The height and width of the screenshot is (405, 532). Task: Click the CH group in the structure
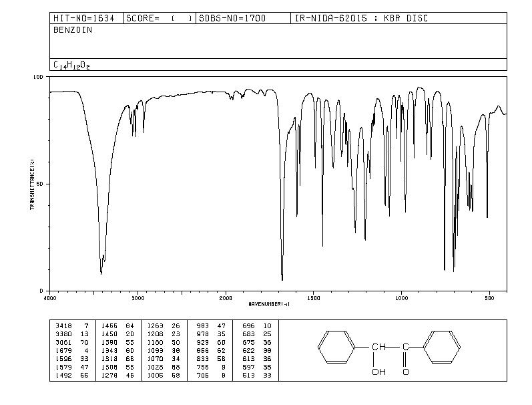[x=378, y=348]
